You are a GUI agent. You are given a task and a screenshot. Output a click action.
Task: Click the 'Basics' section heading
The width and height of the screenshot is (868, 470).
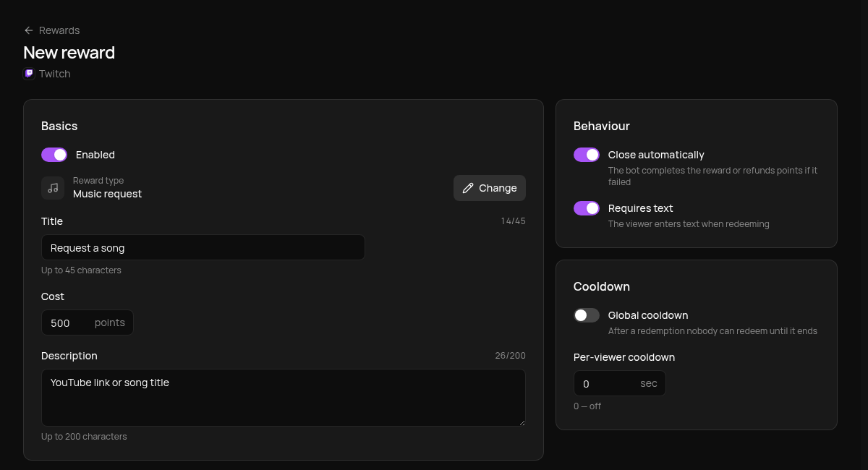[59, 126]
